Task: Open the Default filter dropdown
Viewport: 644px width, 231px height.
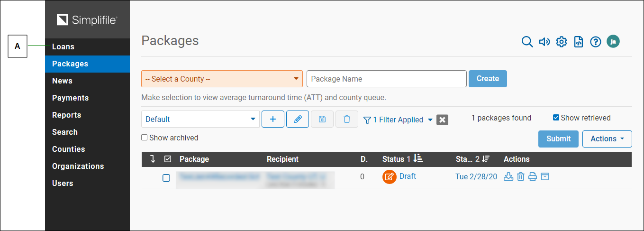Action: [200, 119]
